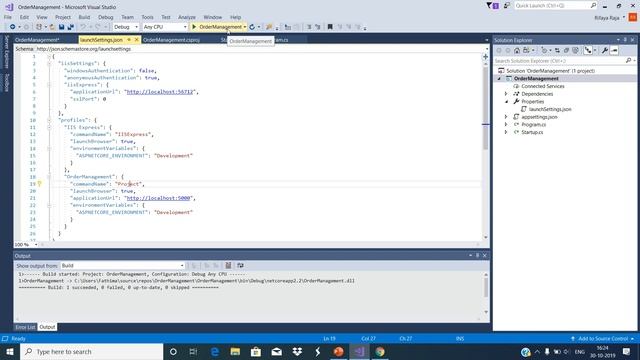Screen dimensions: 640x360
Task: Open the Debug menu
Action: tap(105, 17)
